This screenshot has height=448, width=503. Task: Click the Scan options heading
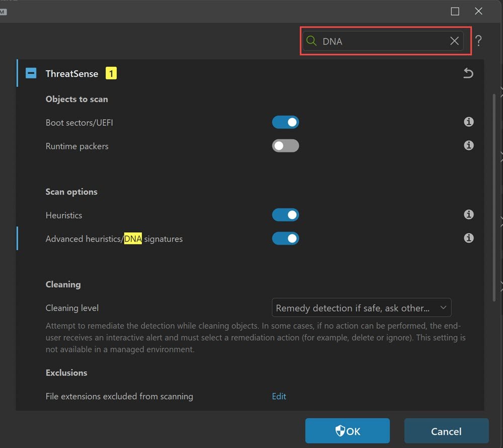(x=71, y=192)
